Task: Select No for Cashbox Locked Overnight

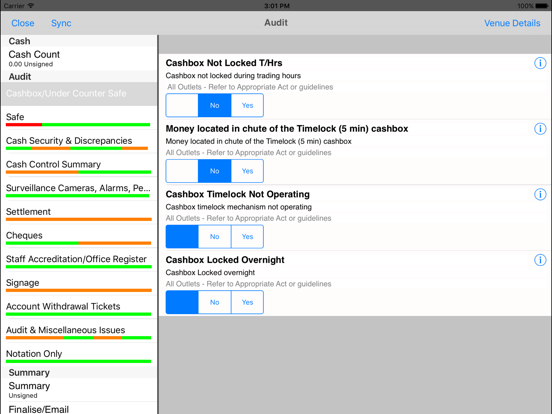Action: point(214,302)
